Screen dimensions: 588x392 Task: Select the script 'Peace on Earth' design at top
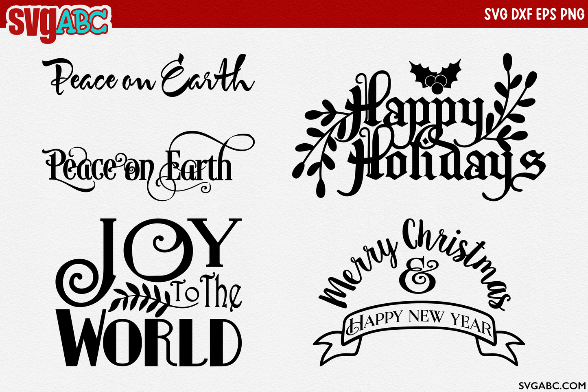[x=149, y=77]
